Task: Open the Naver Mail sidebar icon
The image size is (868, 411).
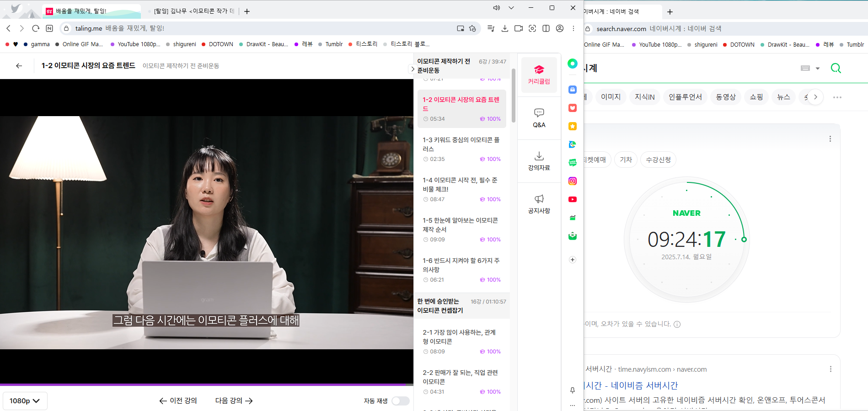Action: pos(573,236)
